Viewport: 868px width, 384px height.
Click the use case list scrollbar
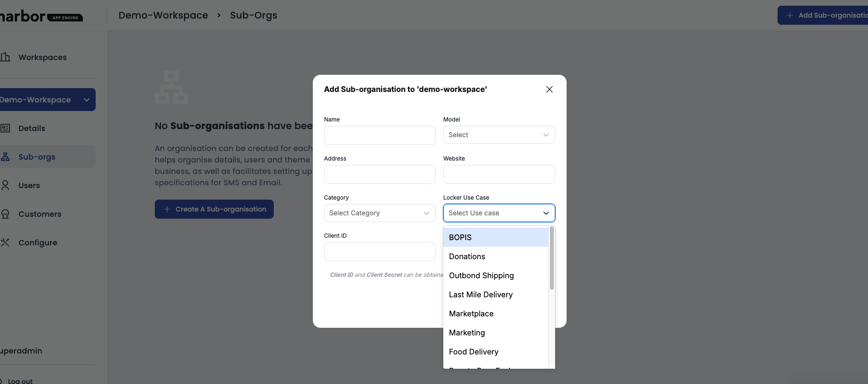click(552, 258)
